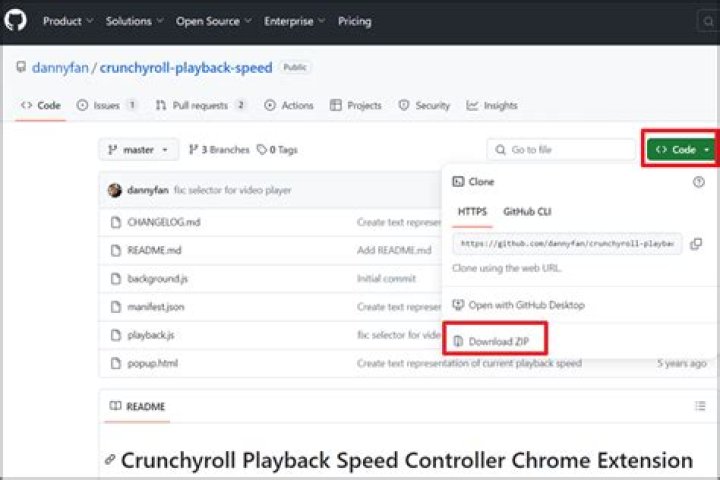The image size is (720, 480).
Task: Open the dannyfan user profile link
Action: (60, 68)
